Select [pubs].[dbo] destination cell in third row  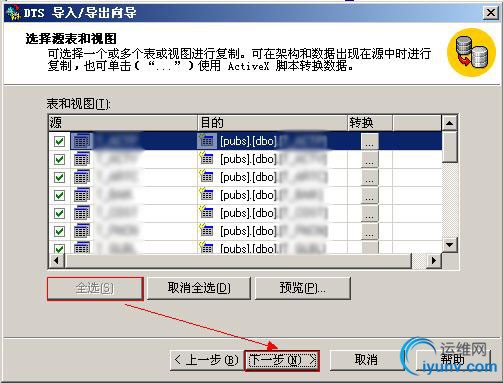coord(272,177)
